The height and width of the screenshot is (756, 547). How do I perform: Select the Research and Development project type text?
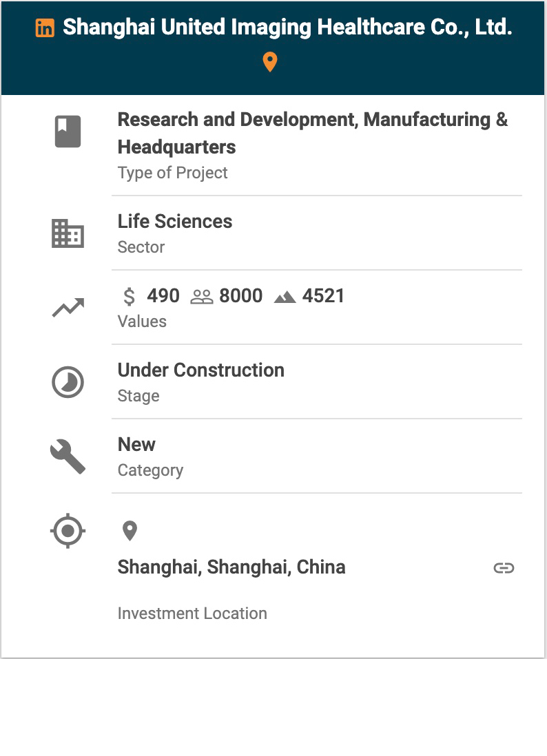(x=313, y=133)
